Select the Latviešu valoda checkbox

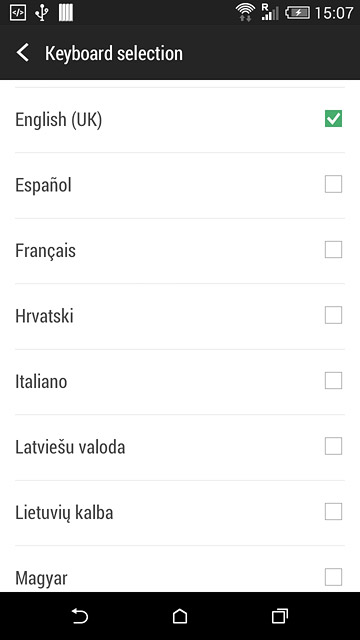tap(333, 446)
